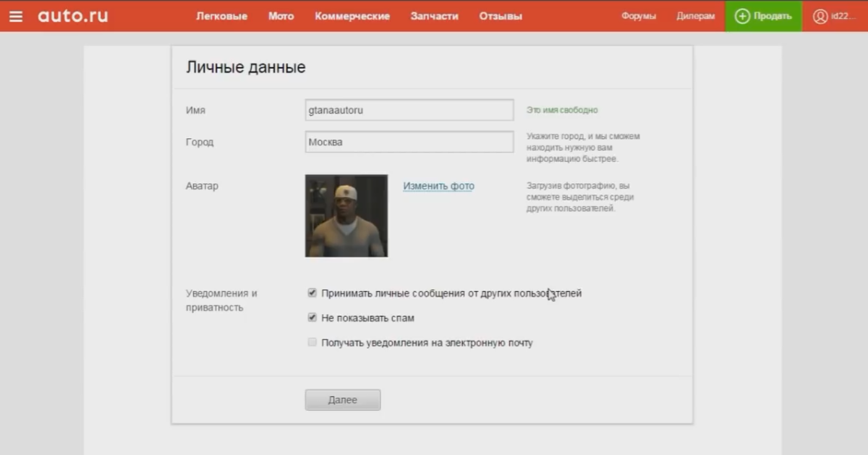
Task: Go to Запчасти
Action: tap(434, 16)
